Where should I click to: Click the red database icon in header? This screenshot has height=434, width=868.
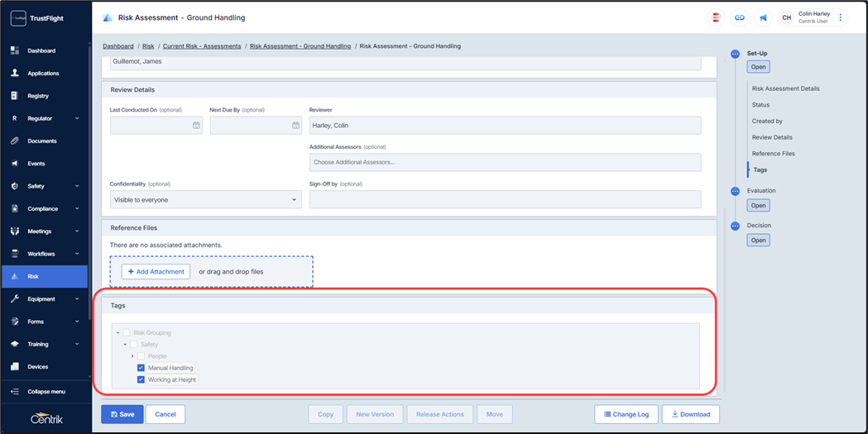point(717,17)
